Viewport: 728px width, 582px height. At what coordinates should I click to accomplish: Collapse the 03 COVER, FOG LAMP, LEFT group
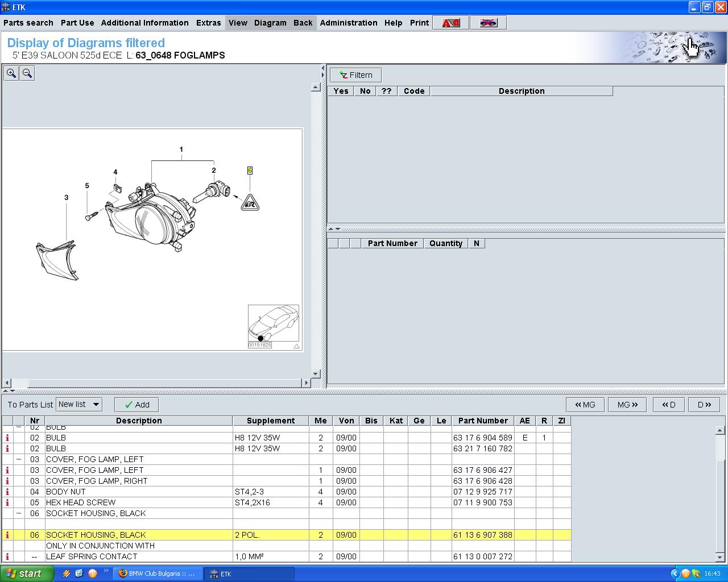pyautogui.click(x=19, y=459)
